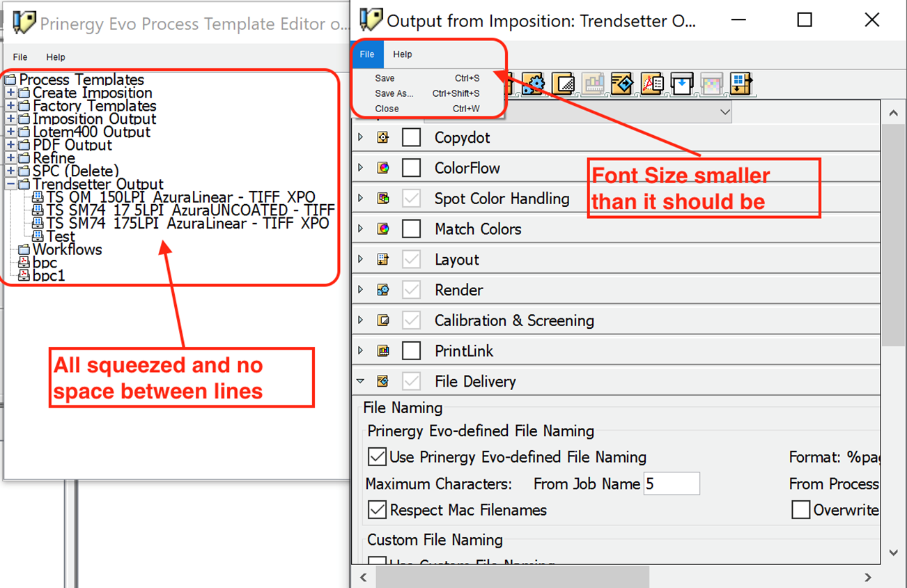Screen dimensions: 907x588
Task: Click the Test template icon
Action: (38, 236)
